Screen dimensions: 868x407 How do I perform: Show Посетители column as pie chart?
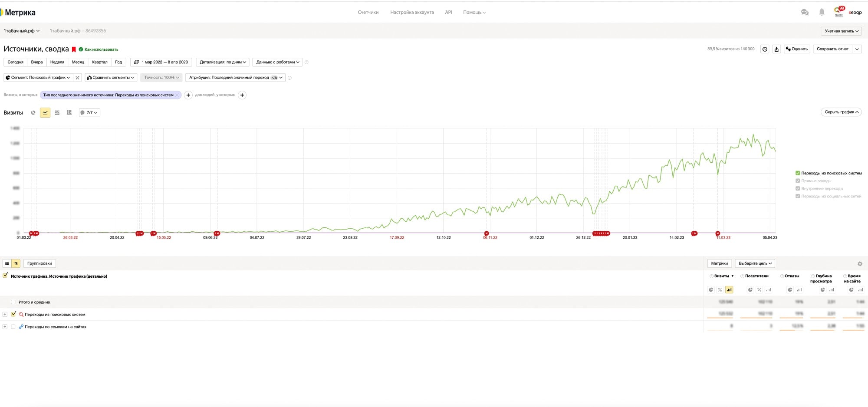750,290
